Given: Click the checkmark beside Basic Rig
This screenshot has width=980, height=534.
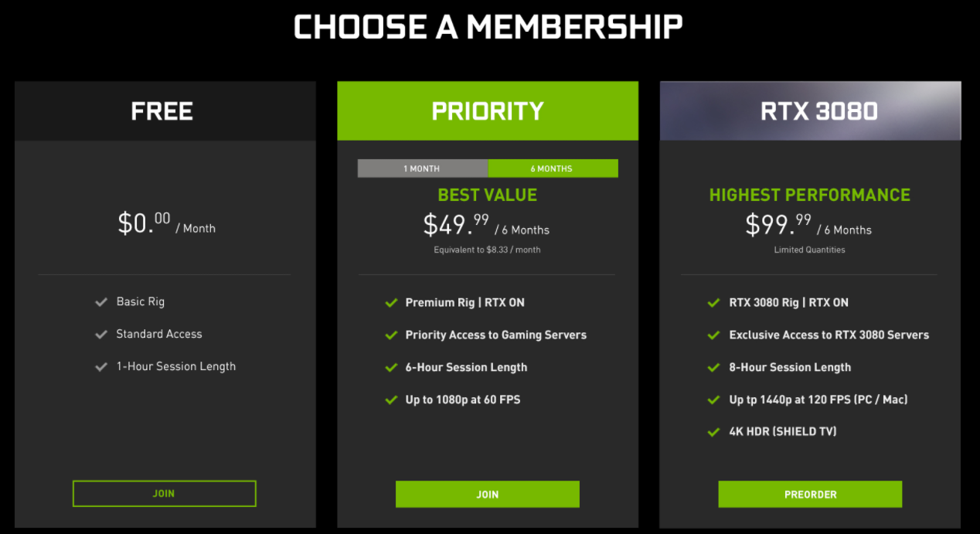Looking at the screenshot, I should [101, 302].
